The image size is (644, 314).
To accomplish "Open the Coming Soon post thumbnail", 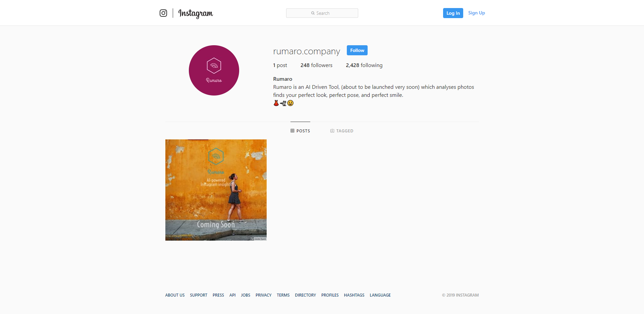I will (216, 190).
